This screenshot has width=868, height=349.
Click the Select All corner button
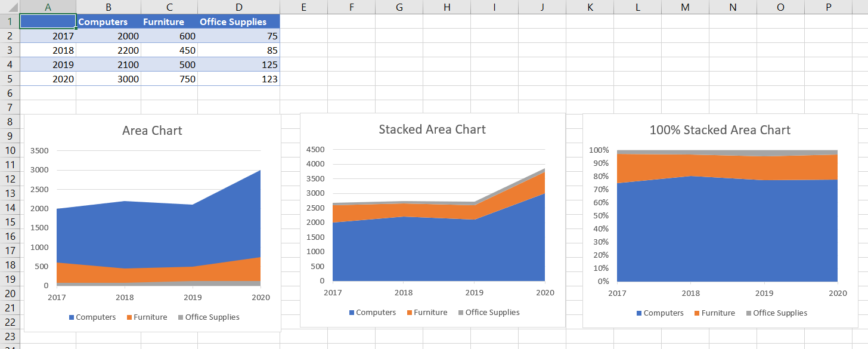[9, 7]
